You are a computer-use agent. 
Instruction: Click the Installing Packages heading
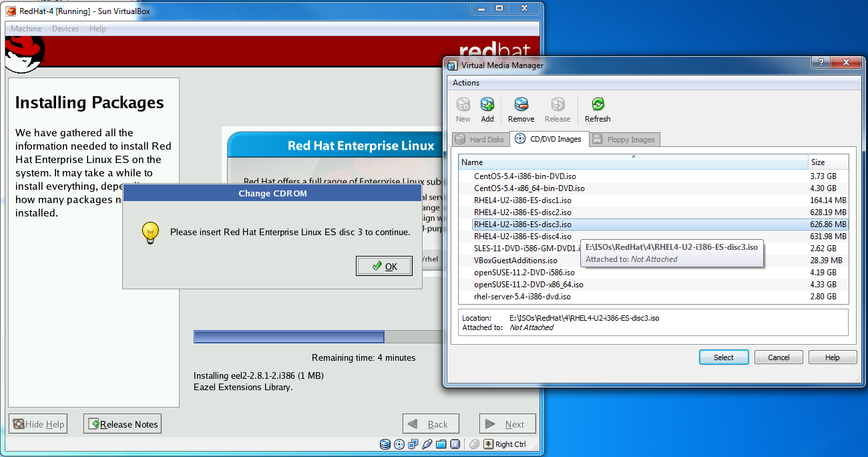coord(89,102)
